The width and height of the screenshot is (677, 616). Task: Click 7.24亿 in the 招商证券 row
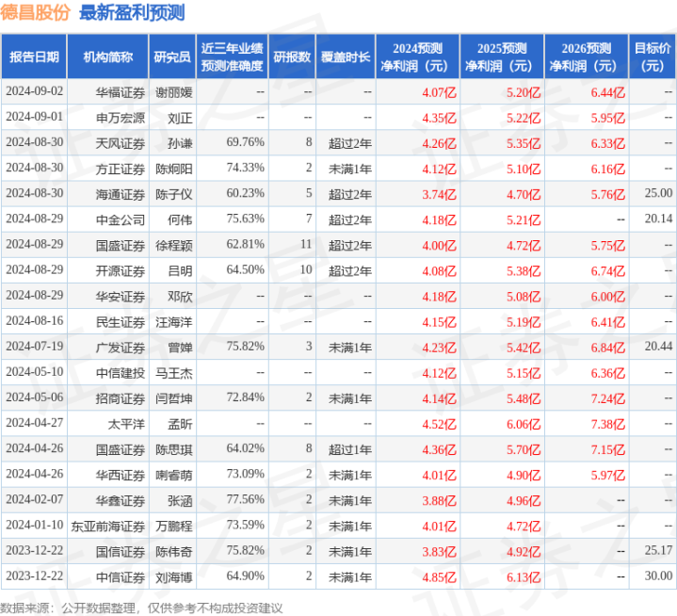pyautogui.click(x=608, y=398)
